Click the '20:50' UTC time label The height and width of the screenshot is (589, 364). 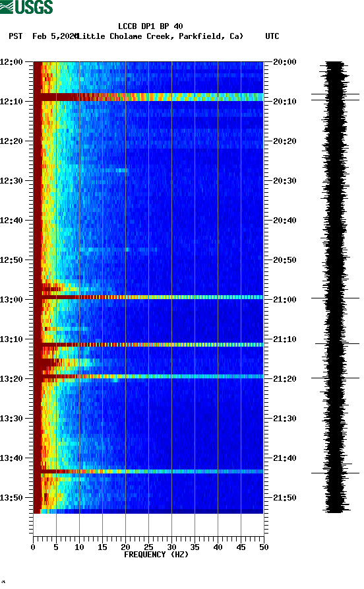coord(285,260)
